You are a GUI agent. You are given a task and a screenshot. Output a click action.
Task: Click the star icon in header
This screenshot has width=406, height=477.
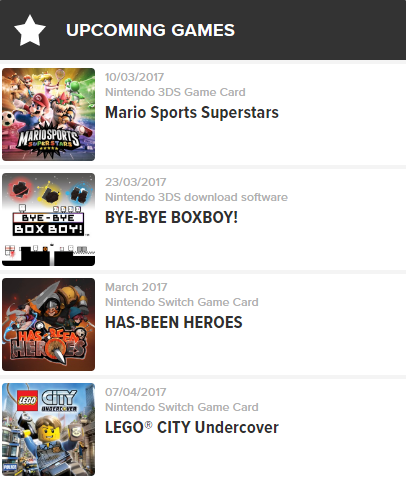(30, 30)
